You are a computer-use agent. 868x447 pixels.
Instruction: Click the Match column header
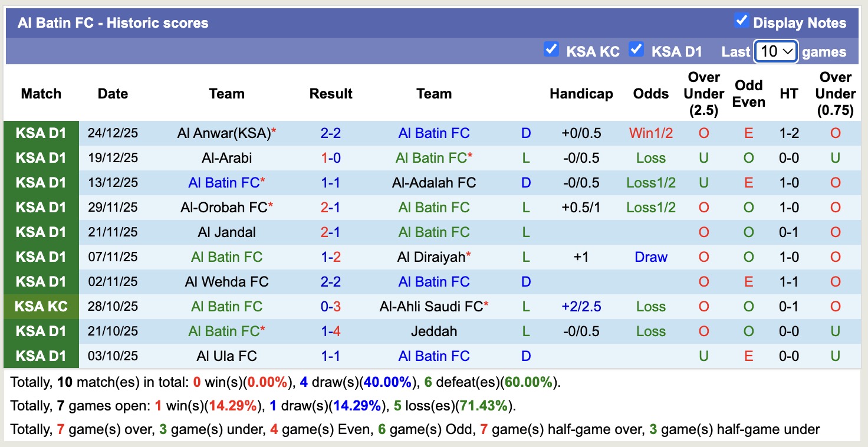pos(41,93)
